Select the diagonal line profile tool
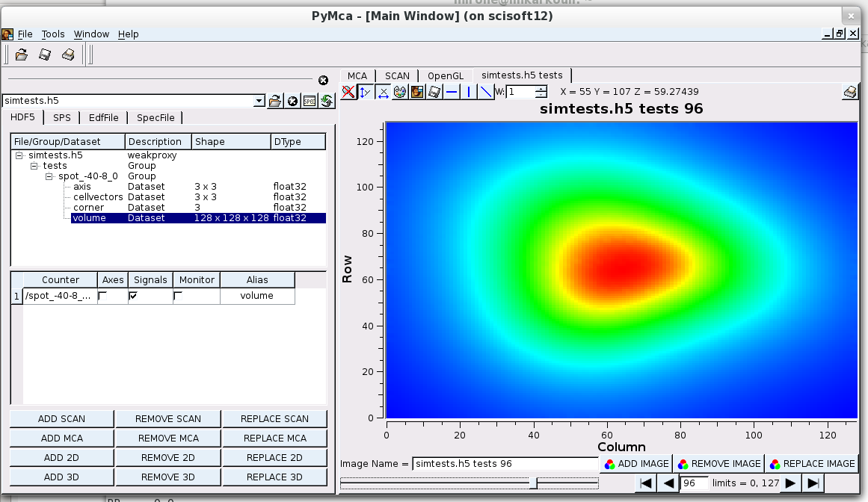868x502 pixels. pyautogui.click(x=486, y=92)
